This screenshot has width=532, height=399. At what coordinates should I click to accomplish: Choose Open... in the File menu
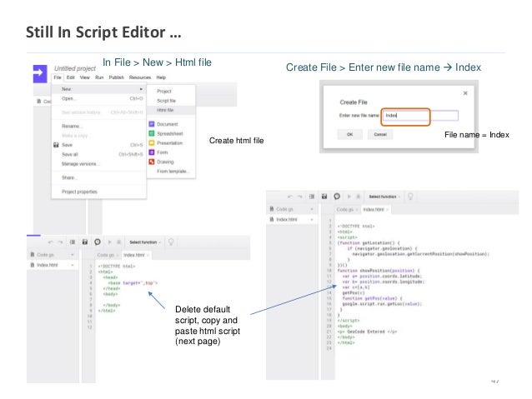(98, 98)
